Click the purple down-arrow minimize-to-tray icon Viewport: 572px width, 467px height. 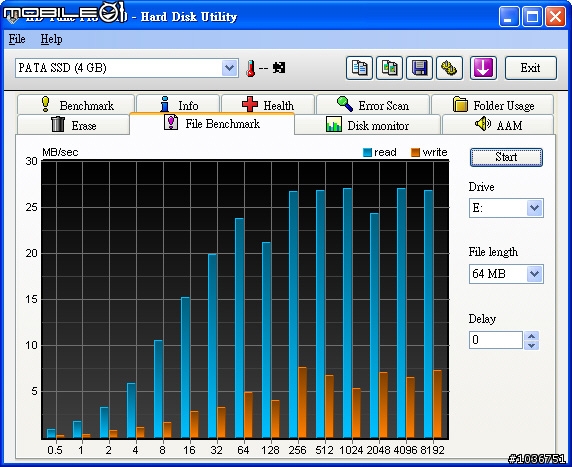click(x=483, y=68)
